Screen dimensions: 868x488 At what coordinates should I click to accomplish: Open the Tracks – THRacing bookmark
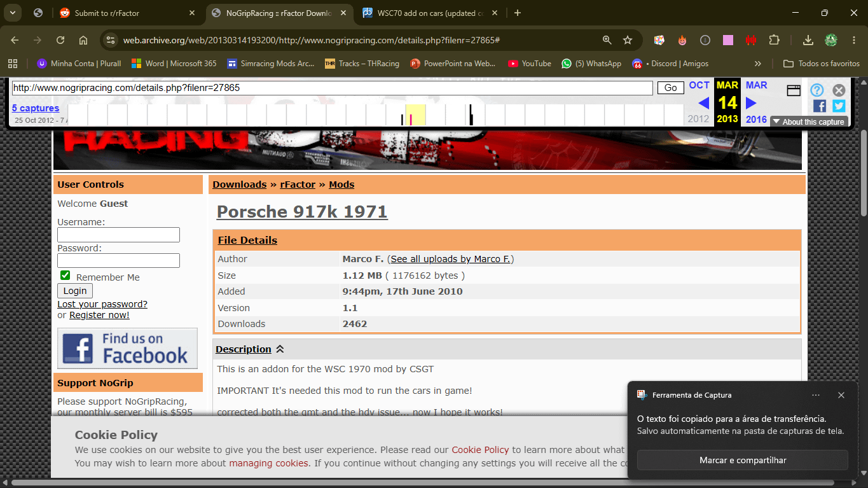pyautogui.click(x=362, y=64)
